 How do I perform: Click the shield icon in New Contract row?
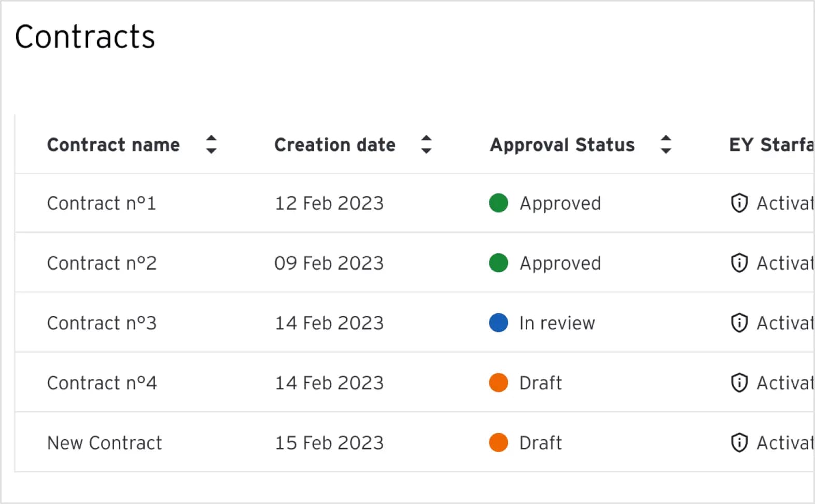pyautogui.click(x=739, y=442)
